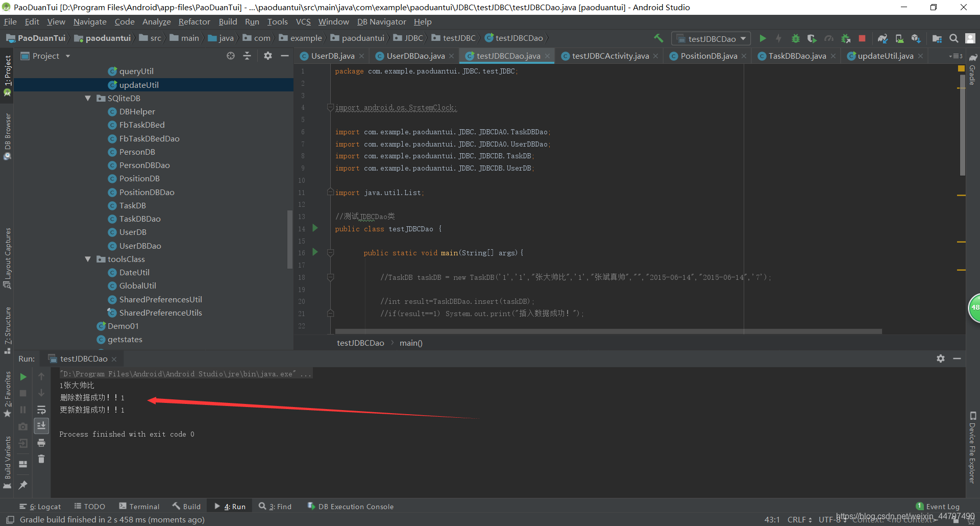Image resolution: width=980 pixels, height=526 pixels.
Task: Open the Terminal tool window
Action: point(139,507)
